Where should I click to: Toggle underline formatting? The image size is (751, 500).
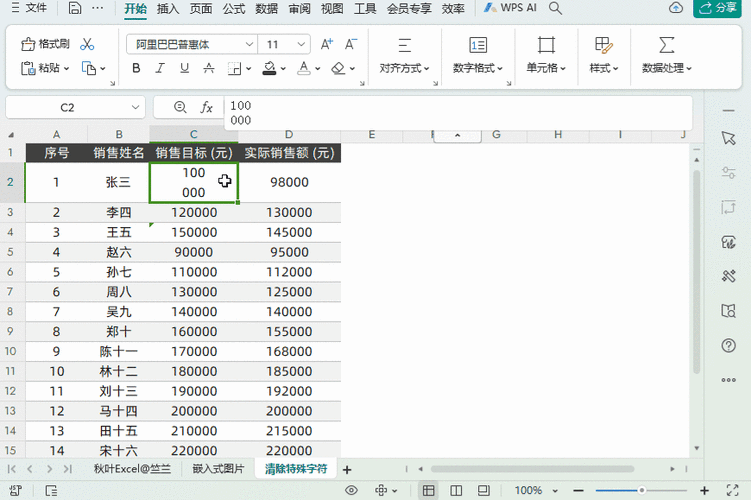(184, 68)
